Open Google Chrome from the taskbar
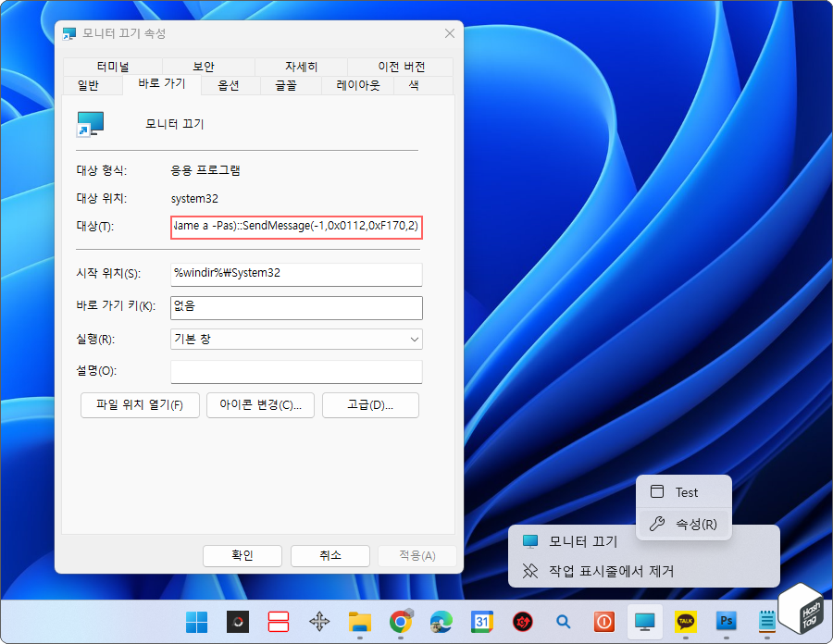This screenshot has height=644, width=833. [x=400, y=622]
